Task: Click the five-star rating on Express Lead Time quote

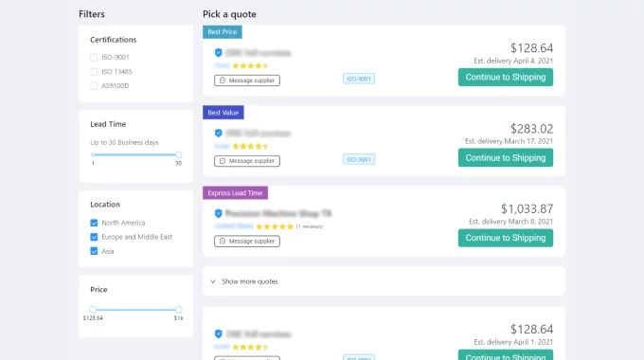Action: point(275,226)
